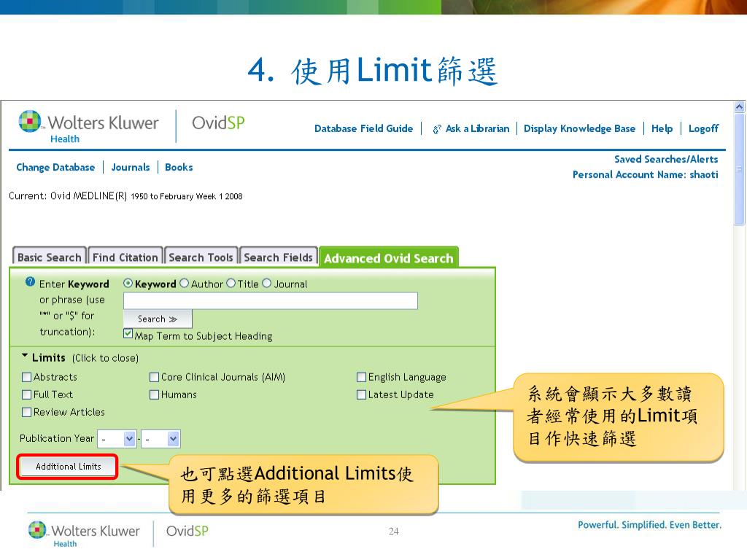Image resolution: width=747 pixels, height=560 pixels.
Task: Check the Review Articles limit
Action: [x=27, y=413]
